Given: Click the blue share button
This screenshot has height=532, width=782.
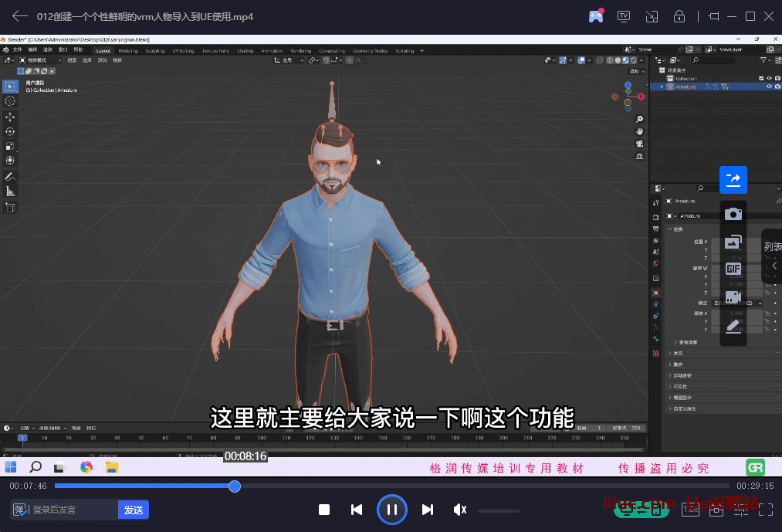Looking at the screenshot, I should click(x=733, y=179).
